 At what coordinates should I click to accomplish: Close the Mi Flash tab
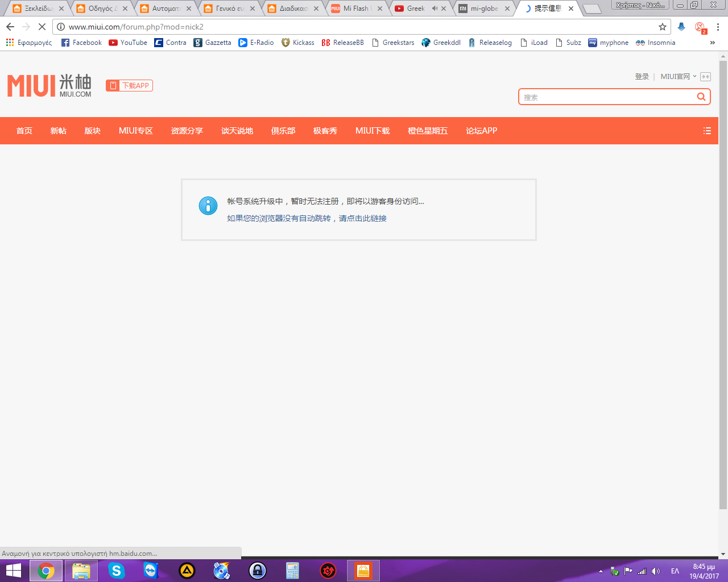tap(380, 9)
